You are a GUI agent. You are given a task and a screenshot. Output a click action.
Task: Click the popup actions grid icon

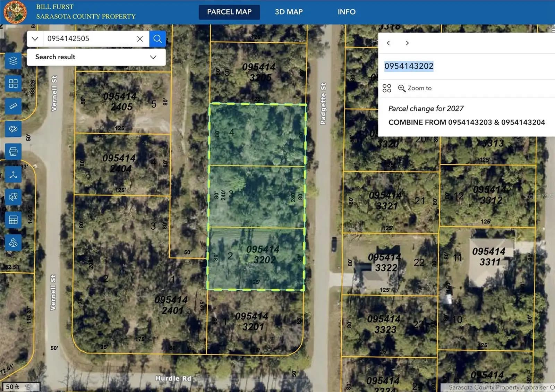(x=387, y=88)
